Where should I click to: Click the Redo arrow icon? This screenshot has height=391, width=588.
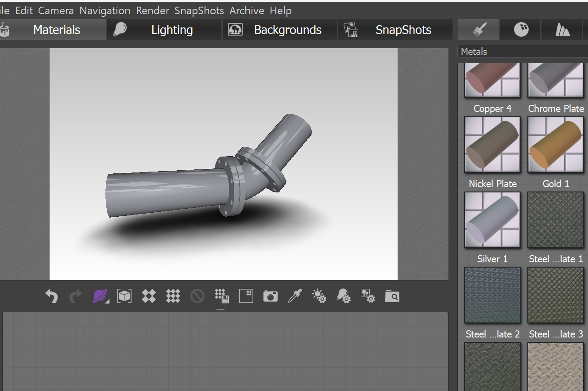click(76, 296)
